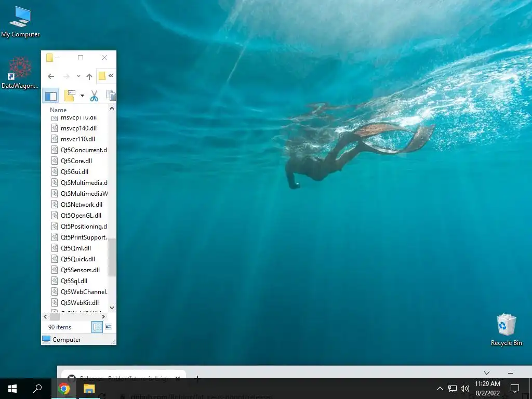This screenshot has height=399, width=532.
Task: Select Qt5Quick.dll file
Action: (78, 259)
